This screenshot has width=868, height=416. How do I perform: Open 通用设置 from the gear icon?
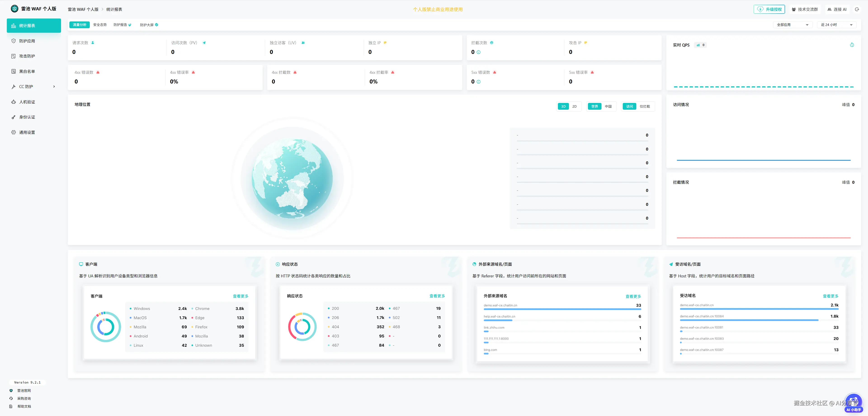tap(14, 132)
